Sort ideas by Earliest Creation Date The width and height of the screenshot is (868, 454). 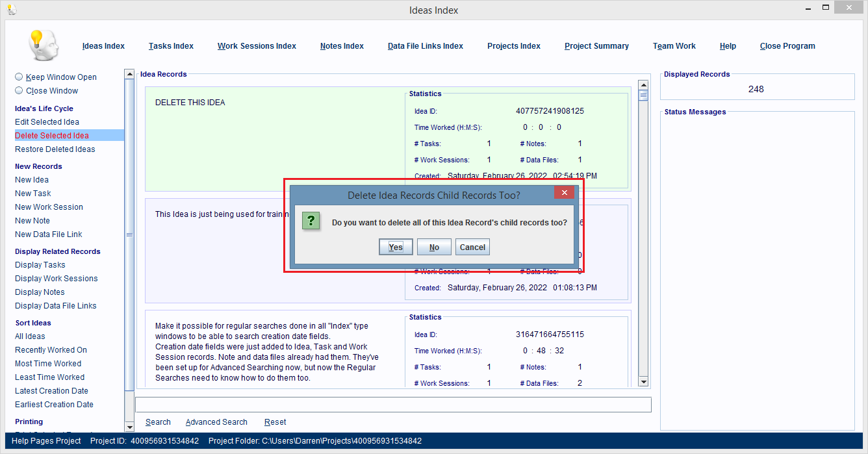(55, 405)
